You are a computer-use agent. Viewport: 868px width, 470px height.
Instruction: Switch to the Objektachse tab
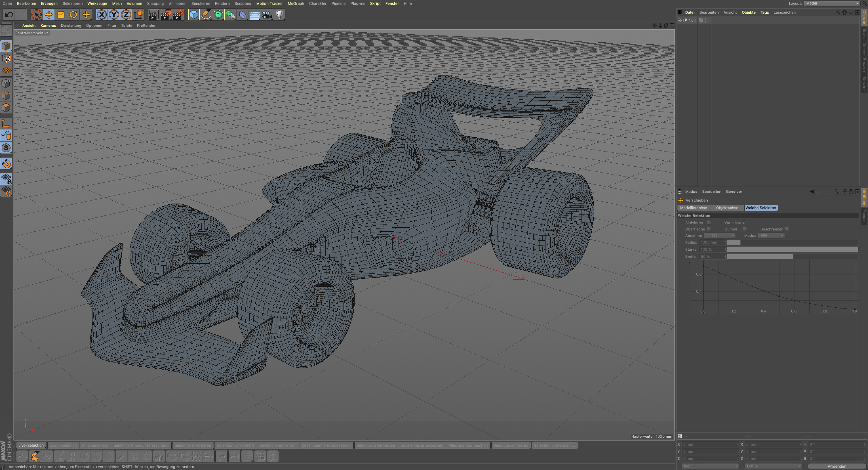point(727,208)
